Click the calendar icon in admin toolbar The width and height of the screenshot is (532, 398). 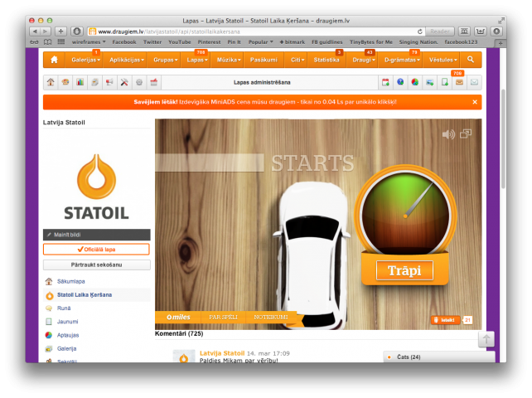point(385,82)
